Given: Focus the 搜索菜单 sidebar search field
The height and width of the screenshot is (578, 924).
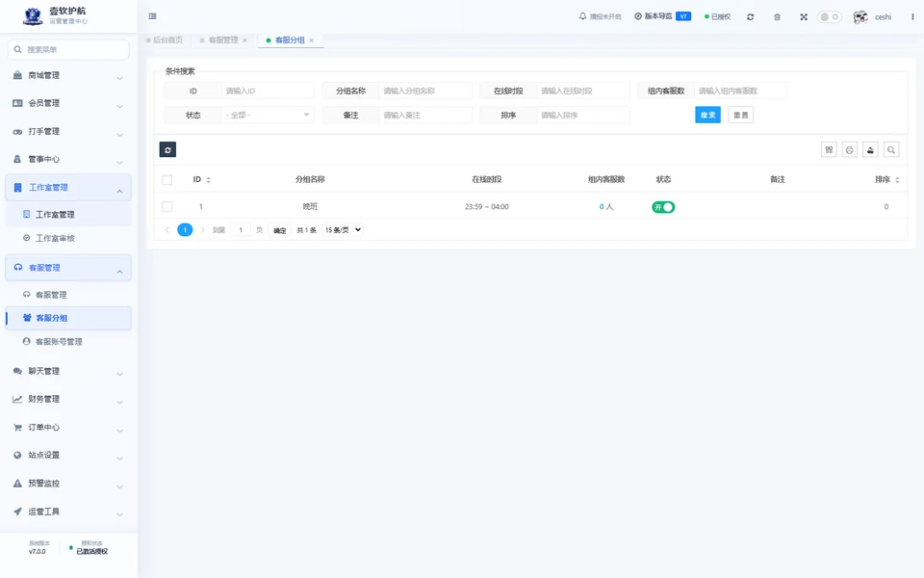Looking at the screenshot, I should click(68, 49).
